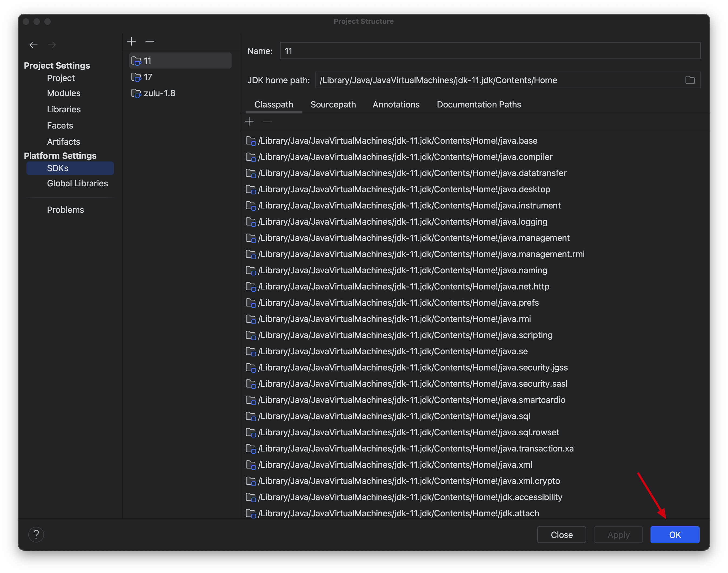
Task: Click folder icon of java.base entry
Action: click(251, 141)
